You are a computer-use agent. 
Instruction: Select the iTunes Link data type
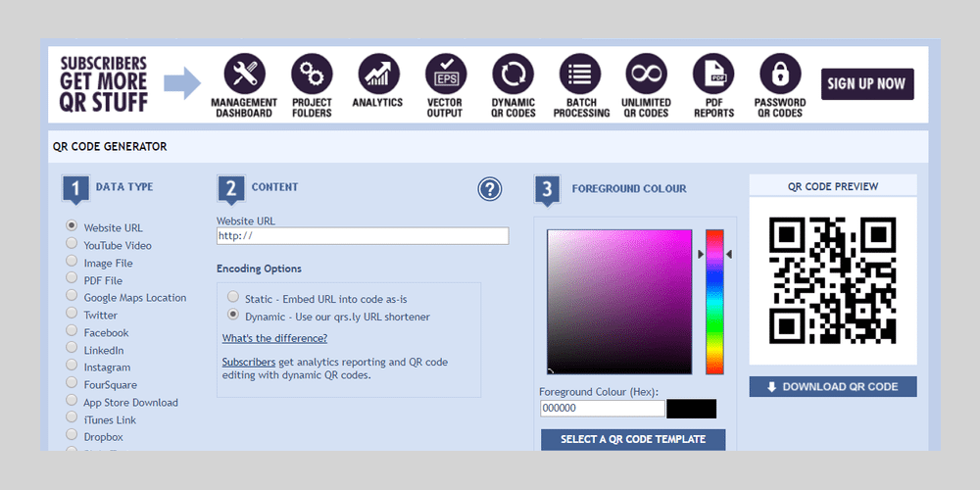tap(72, 417)
